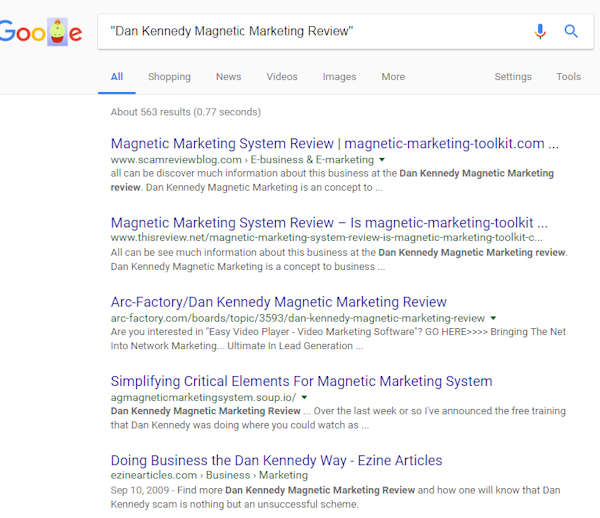The width and height of the screenshot is (600, 518).
Task: Switch to the Shopping tab
Action: pos(169,77)
